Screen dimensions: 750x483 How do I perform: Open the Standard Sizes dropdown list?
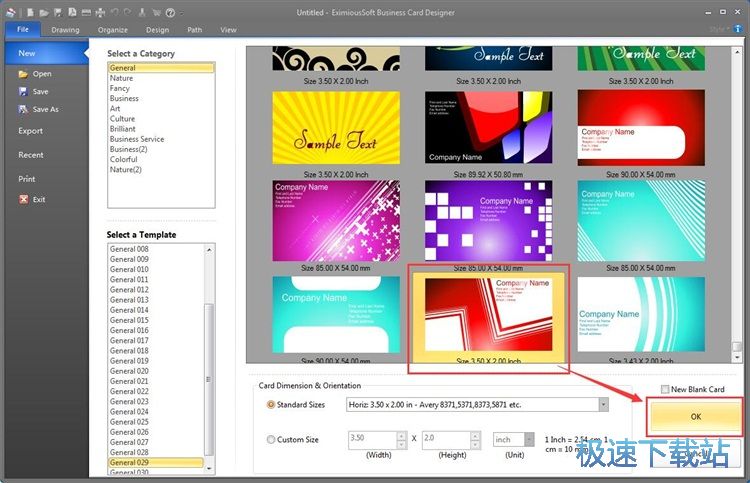coord(604,405)
